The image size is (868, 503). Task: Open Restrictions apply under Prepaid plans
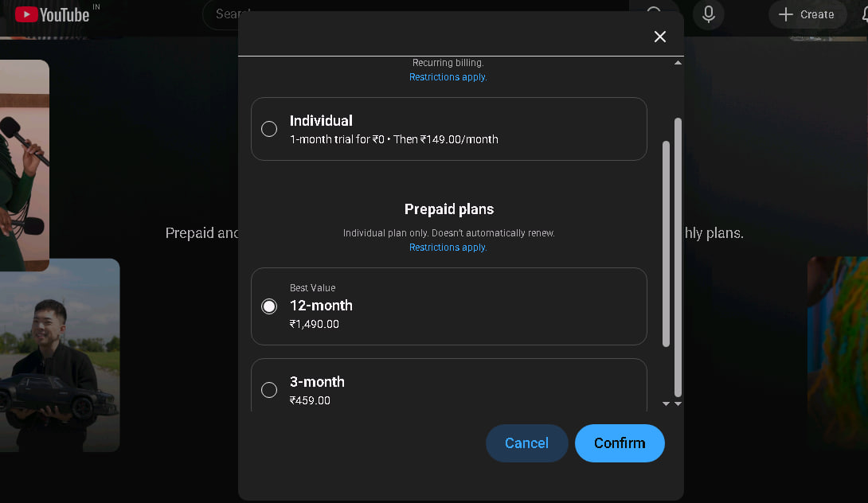tap(448, 248)
